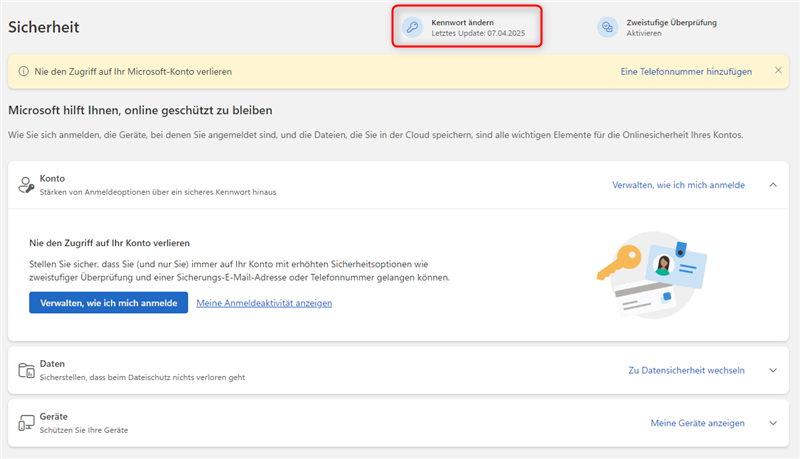Collapse the Konto section
The height and width of the screenshot is (459, 800).
pos(772,185)
